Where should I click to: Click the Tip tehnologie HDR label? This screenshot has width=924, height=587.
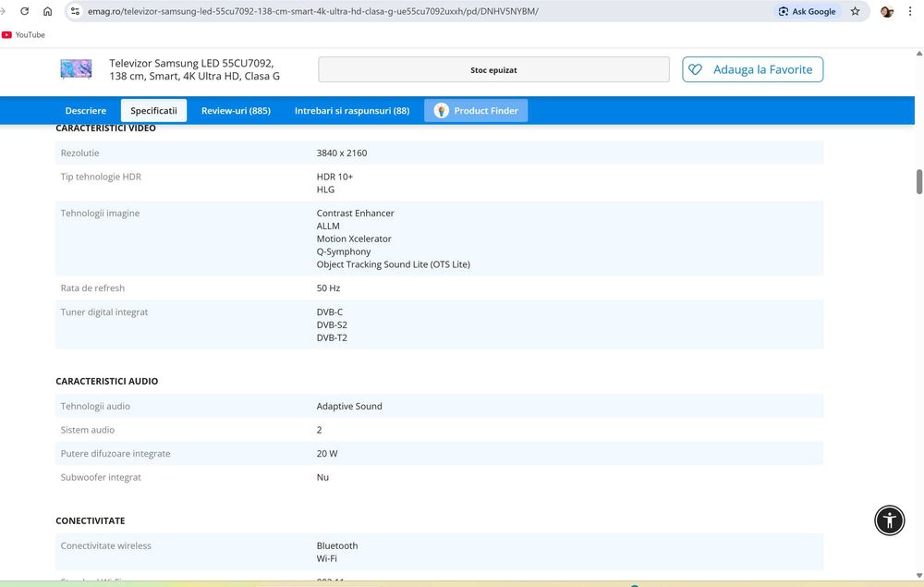coord(101,177)
